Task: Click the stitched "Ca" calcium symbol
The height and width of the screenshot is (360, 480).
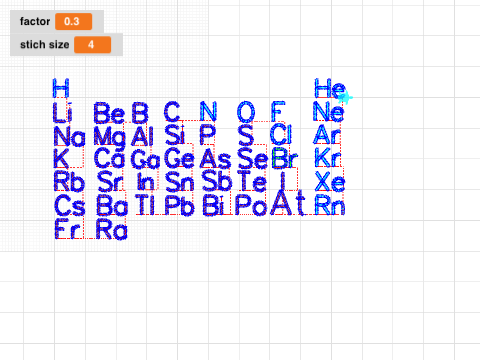Action: 109,158
